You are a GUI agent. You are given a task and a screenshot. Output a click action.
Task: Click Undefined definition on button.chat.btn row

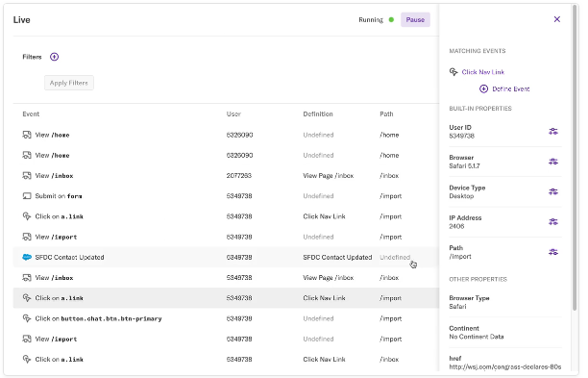point(318,318)
